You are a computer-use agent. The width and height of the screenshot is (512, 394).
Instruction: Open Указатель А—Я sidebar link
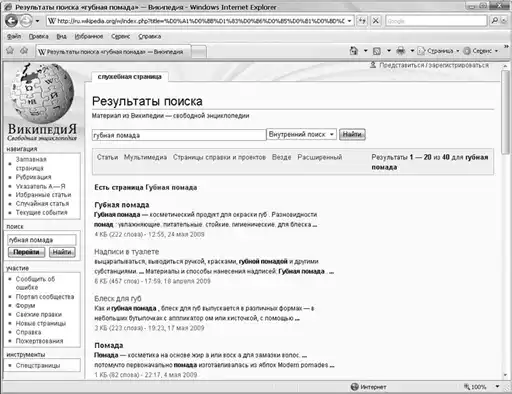(x=40, y=186)
